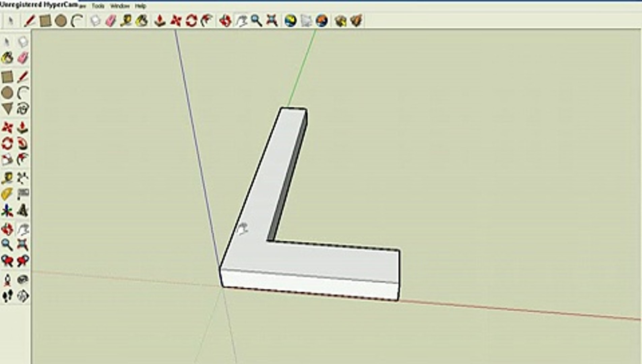Choose the Rotate tool in the horizontal toolbar
The image size is (642, 364).
(191, 21)
